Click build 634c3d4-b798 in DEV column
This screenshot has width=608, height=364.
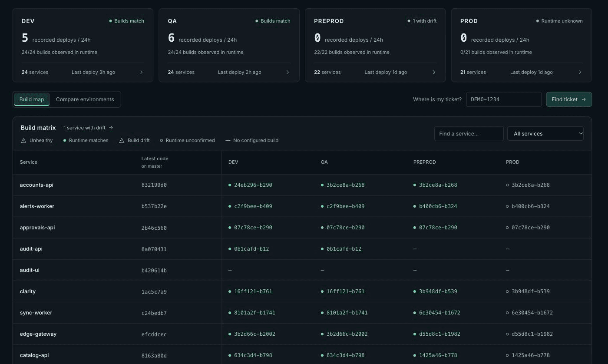[253, 355]
